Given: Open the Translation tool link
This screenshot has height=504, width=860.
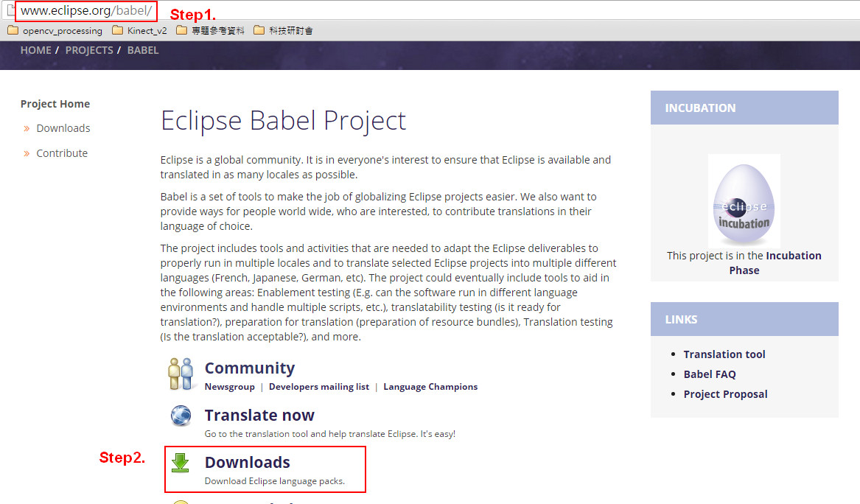Looking at the screenshot, I should coord(724,354).
